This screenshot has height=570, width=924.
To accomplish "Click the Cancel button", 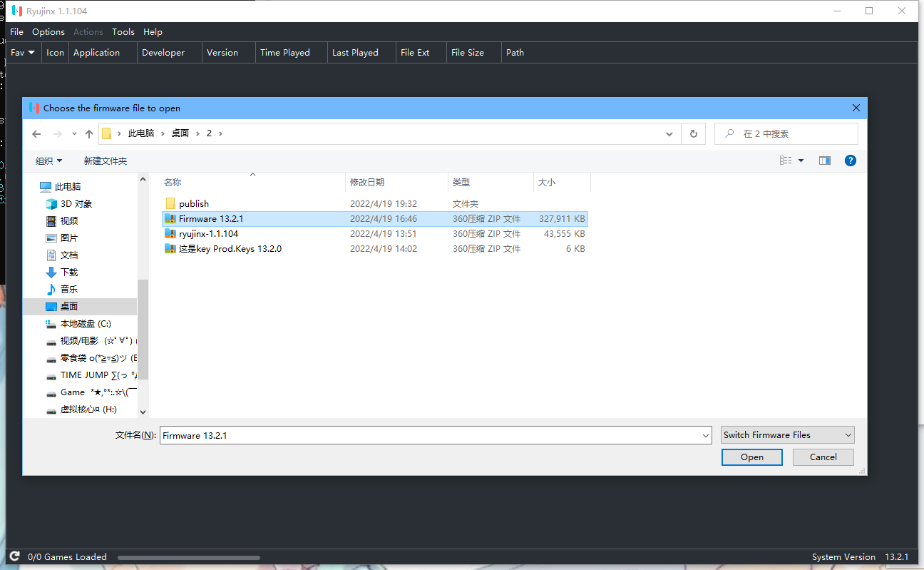I will coord(823,457).
